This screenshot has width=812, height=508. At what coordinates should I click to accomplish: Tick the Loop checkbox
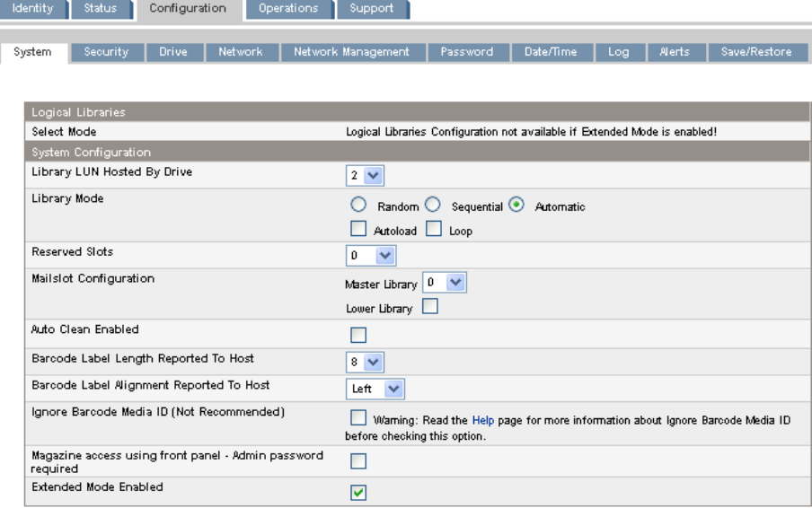436,231
